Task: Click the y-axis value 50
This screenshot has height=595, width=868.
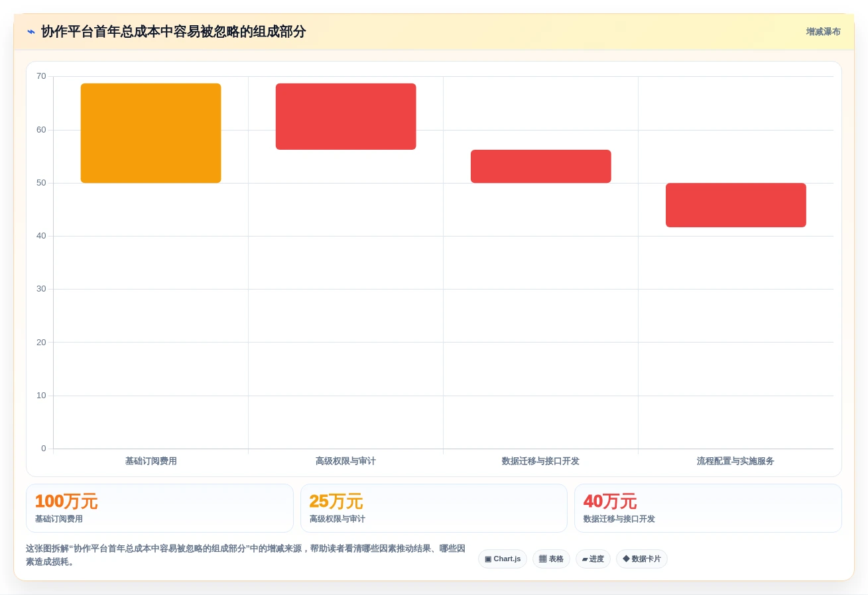Action: tap(41, 183)
